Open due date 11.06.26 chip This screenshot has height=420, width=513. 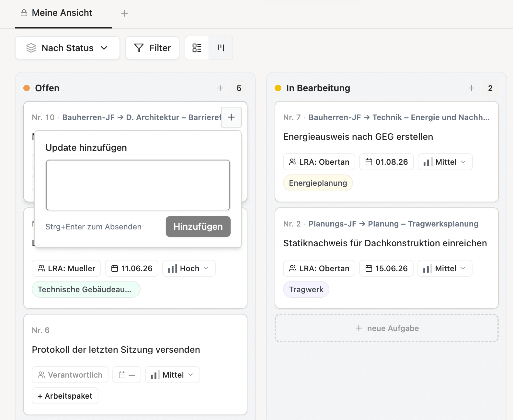[131, 268]
